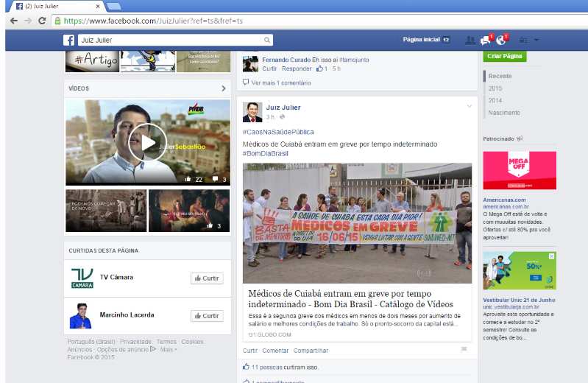Click the Juiz Julier search field
The width and height of the screenshot is (588, 383).
(x=171, y=41)
